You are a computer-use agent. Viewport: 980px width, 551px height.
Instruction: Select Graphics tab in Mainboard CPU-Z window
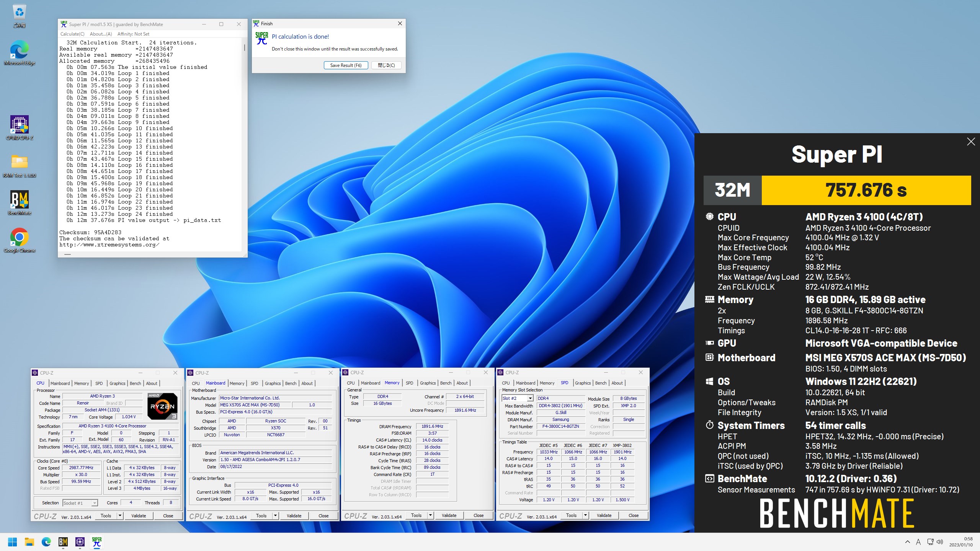(273, 383)
